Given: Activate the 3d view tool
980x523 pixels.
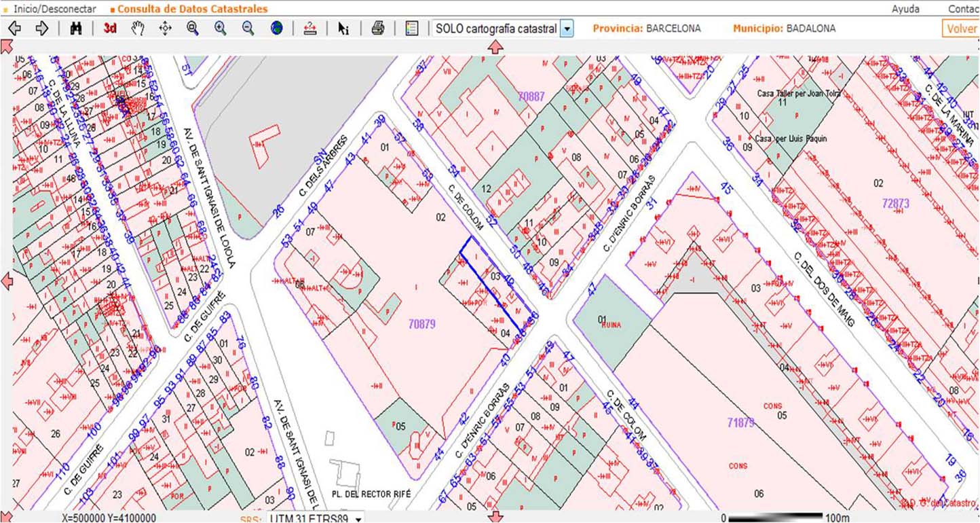Looking at the screenshot, I should pyautogui.click(x=110, y=29).
